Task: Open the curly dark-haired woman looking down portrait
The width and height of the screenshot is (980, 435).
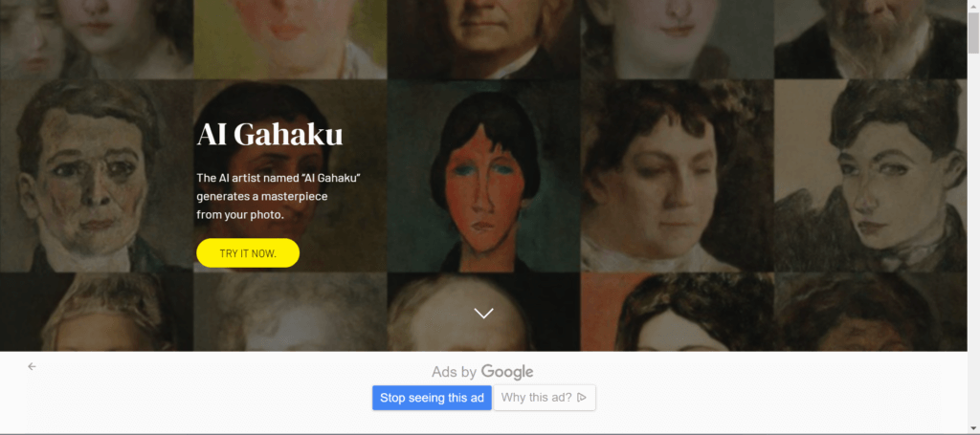Action: 678,176
